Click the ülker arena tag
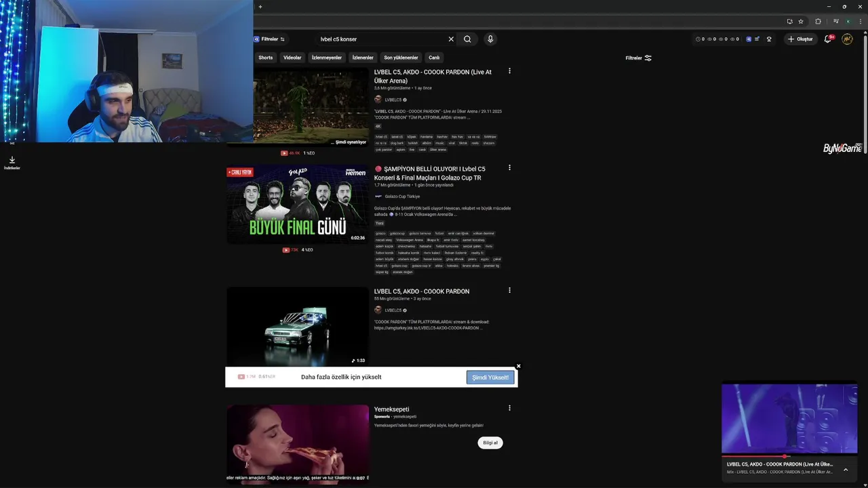868x488 pixels. tap(438, 150)
